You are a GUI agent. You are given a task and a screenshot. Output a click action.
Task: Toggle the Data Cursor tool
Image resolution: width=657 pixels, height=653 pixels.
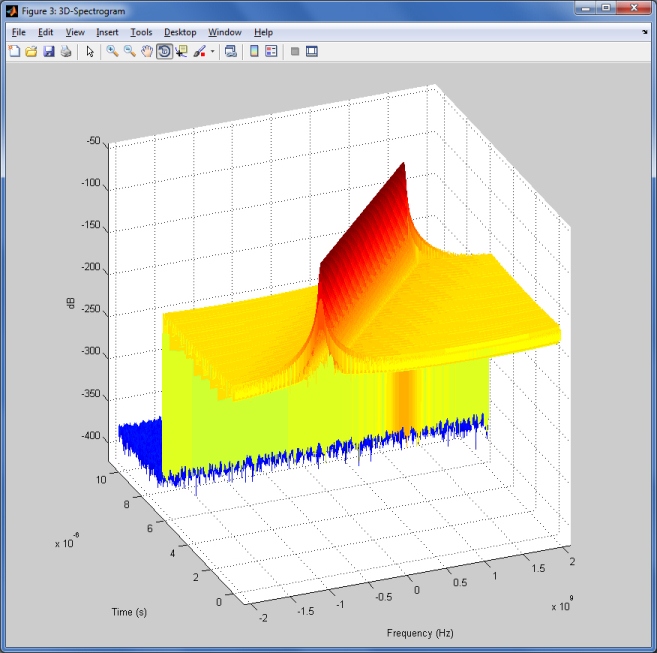pyautogui.click(x=181, y=51)
